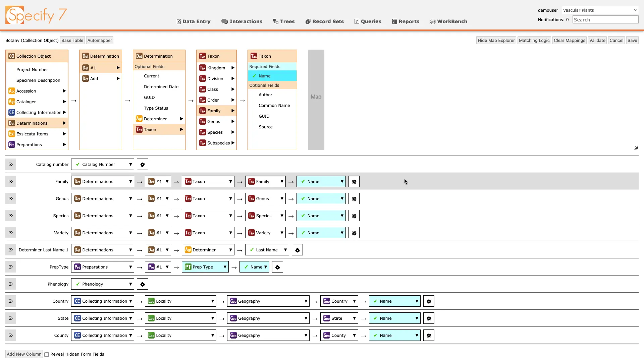Enable Reveal Hidden Form Fields checkbox

[47, 355]
